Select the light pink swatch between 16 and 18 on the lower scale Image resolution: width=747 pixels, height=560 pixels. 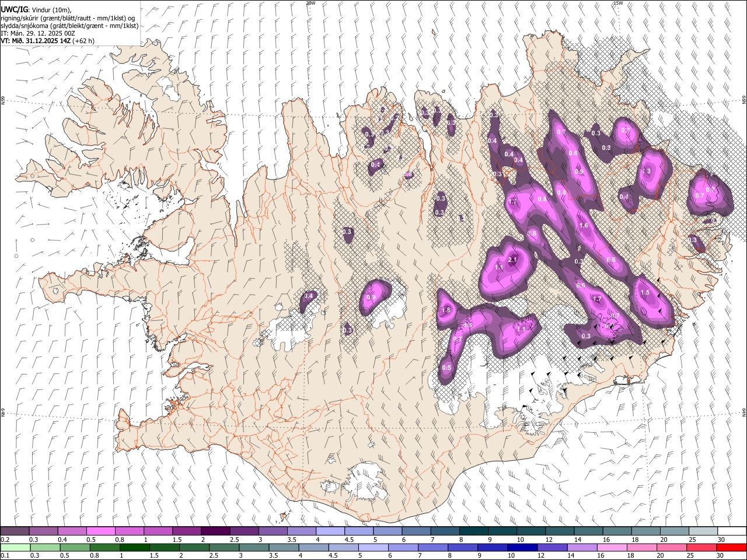click(612, 547)
